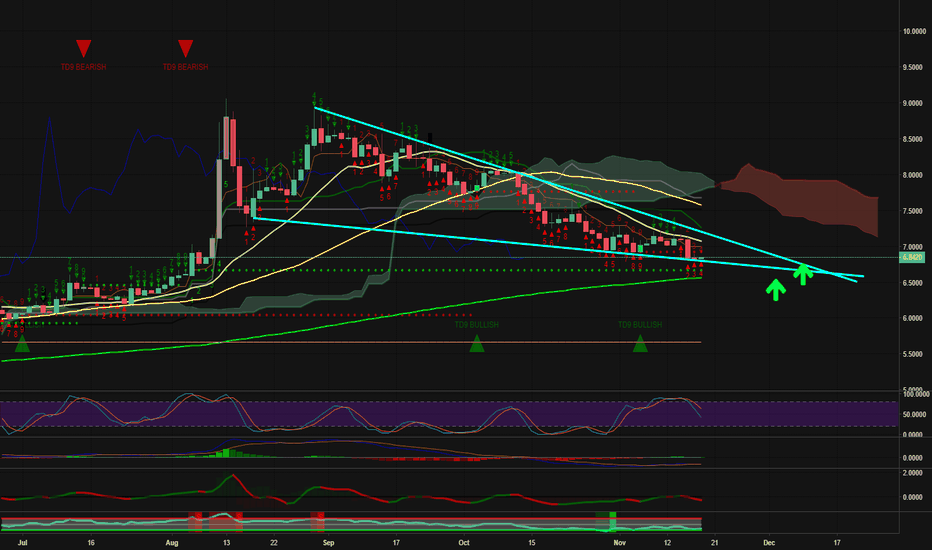This screenshot has width=932, height=550.
Task: Click the 22 date label in August
Action: tap(274, 543)
